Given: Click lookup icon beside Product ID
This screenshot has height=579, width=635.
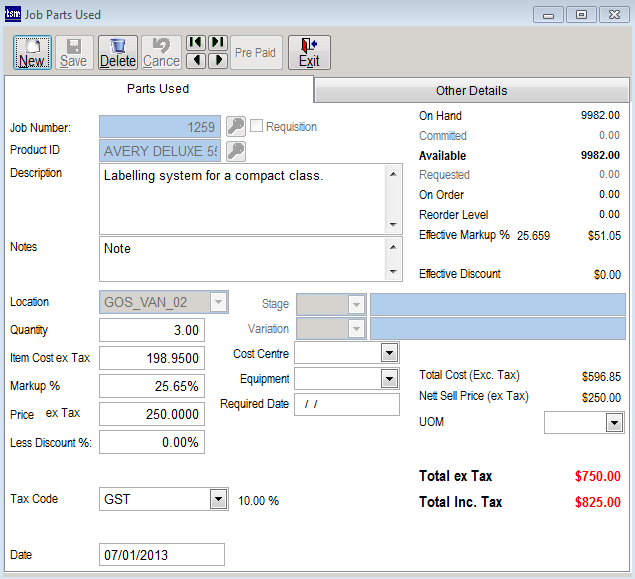Looking at the screenshot, I should point(235,151).
